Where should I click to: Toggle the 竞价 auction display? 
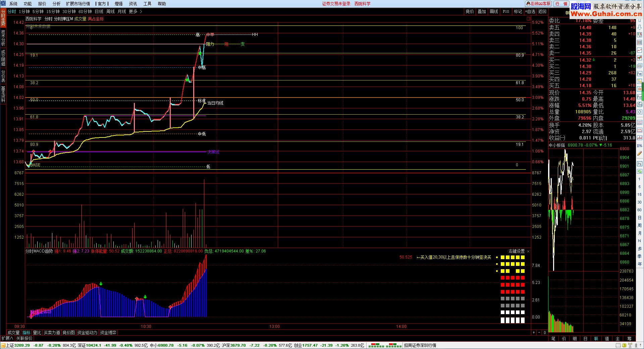470,11
